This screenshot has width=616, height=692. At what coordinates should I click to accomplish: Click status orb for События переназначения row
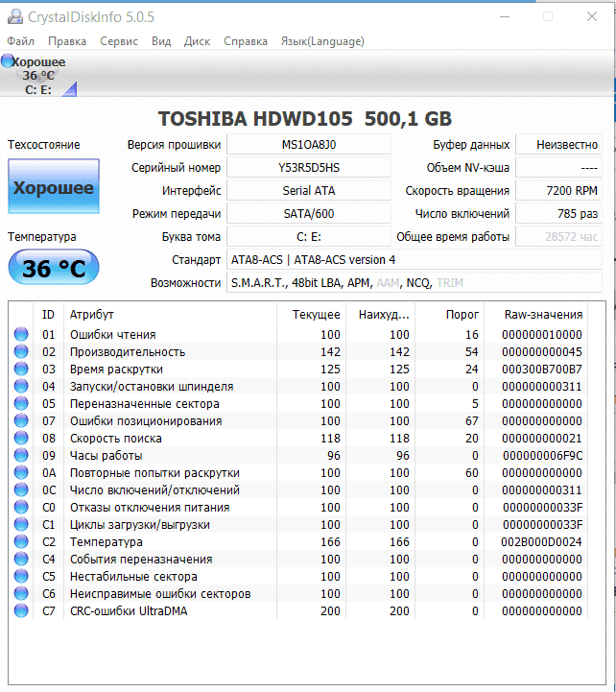21,559
